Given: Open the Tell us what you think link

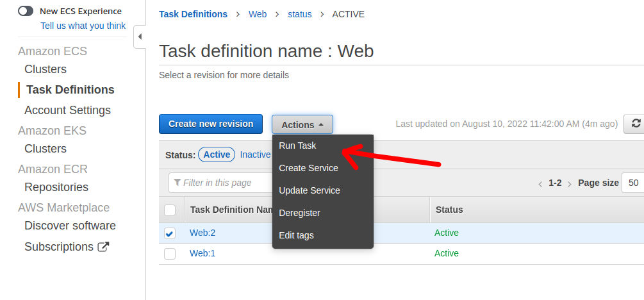Looking at the screenshot, I should [83, 26].
